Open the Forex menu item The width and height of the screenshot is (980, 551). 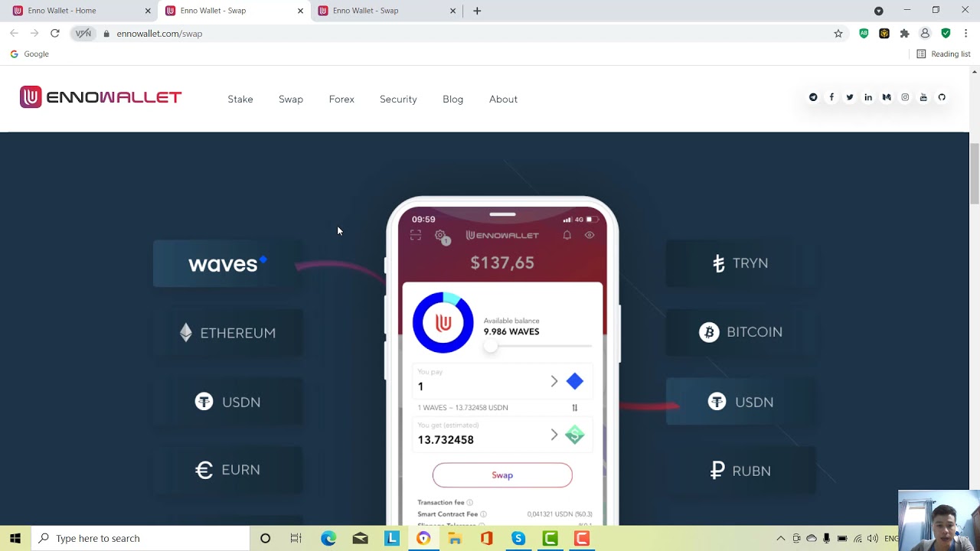click(341, 99)
